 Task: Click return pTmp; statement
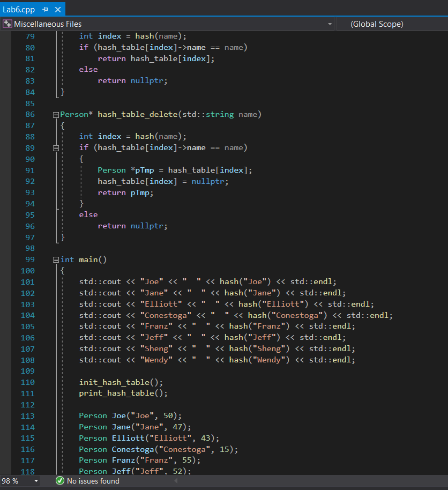[125, 193]
